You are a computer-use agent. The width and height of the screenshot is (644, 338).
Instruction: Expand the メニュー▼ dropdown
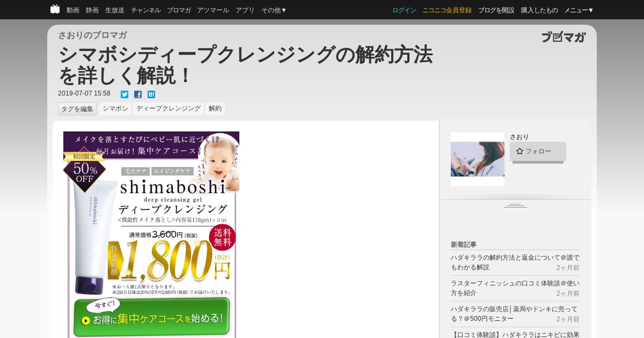(579, 10)
